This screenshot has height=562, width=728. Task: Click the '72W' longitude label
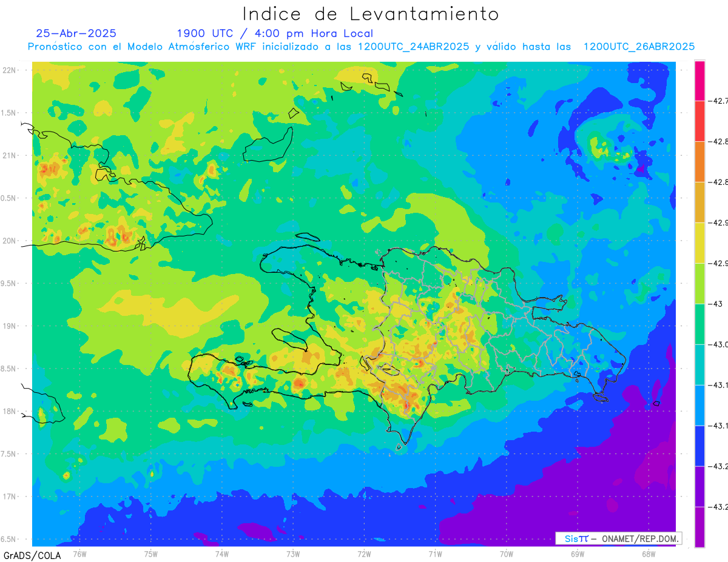pyautogui.click(x=364, y=554)
